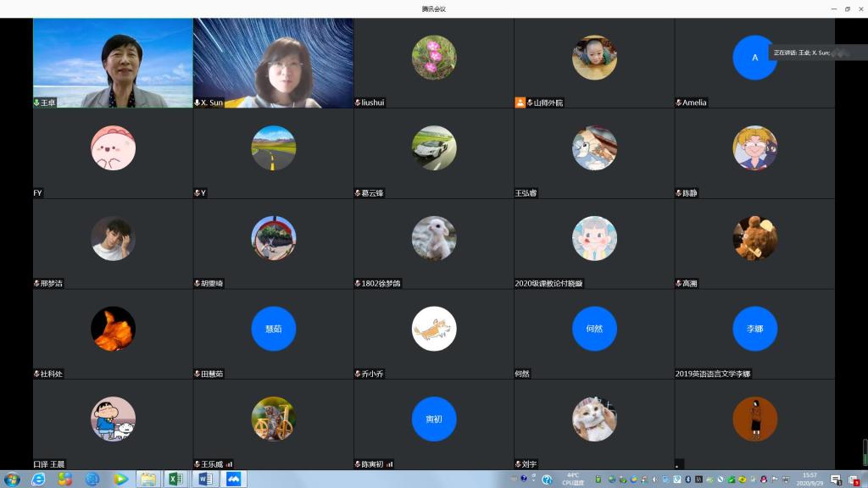This screenshot has height=488, width=868.
Task: Open Tencent Meeting from the taskbar
Action: [232, 479]
